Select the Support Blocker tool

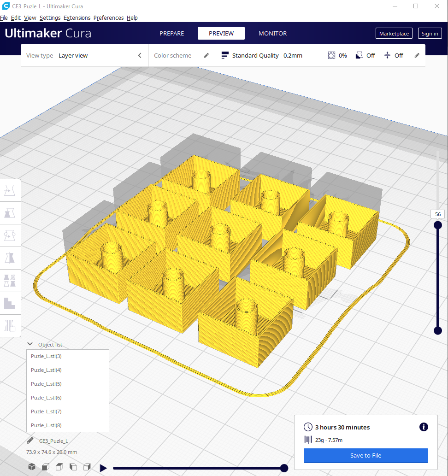tap(10, 303)
